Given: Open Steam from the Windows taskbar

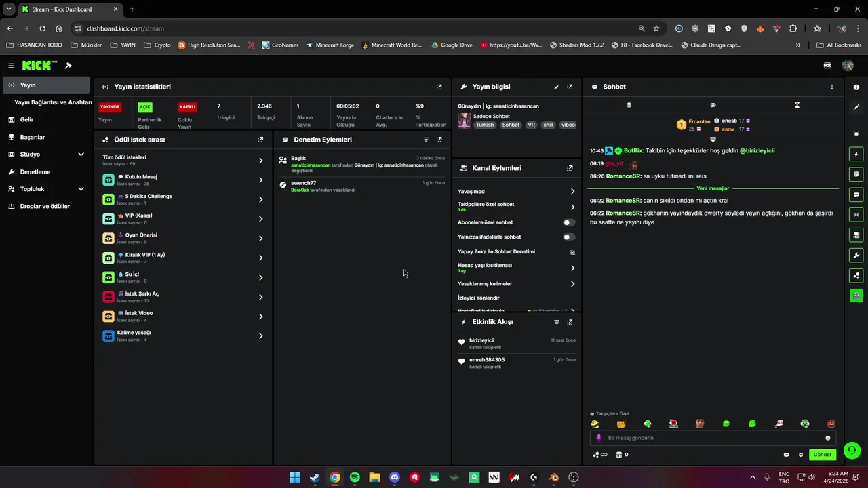Looking at the screenshot, I should point(315,477).
